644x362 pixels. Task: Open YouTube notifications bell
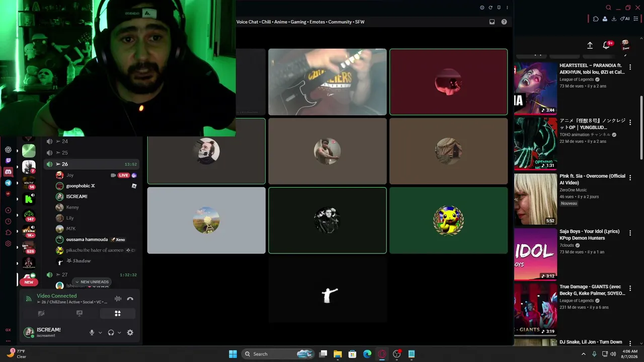606,45
